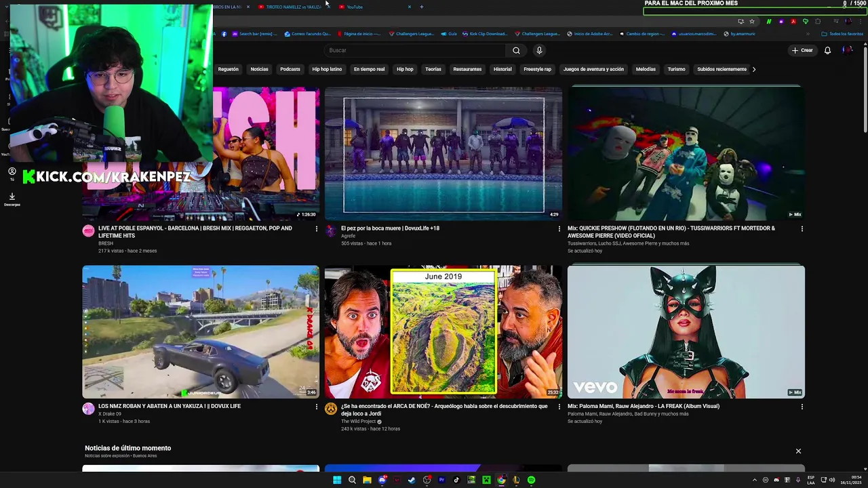Open options menu for BRESH mix video

pyautogui.click(x=316, y=229)
